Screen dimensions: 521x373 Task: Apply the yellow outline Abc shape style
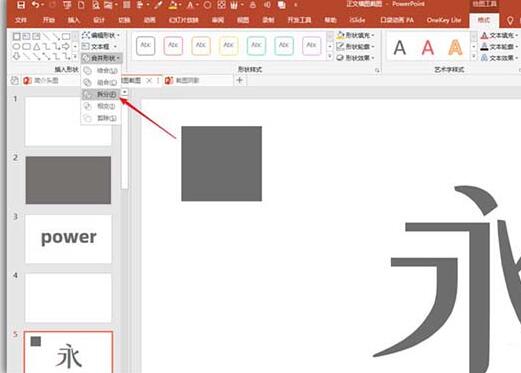229,46
